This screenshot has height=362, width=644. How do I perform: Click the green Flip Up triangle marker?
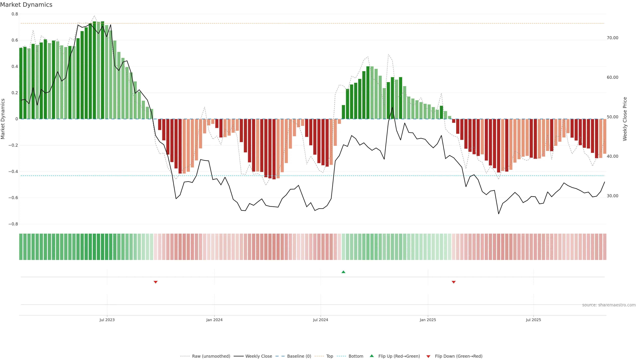tap(343, 272)
